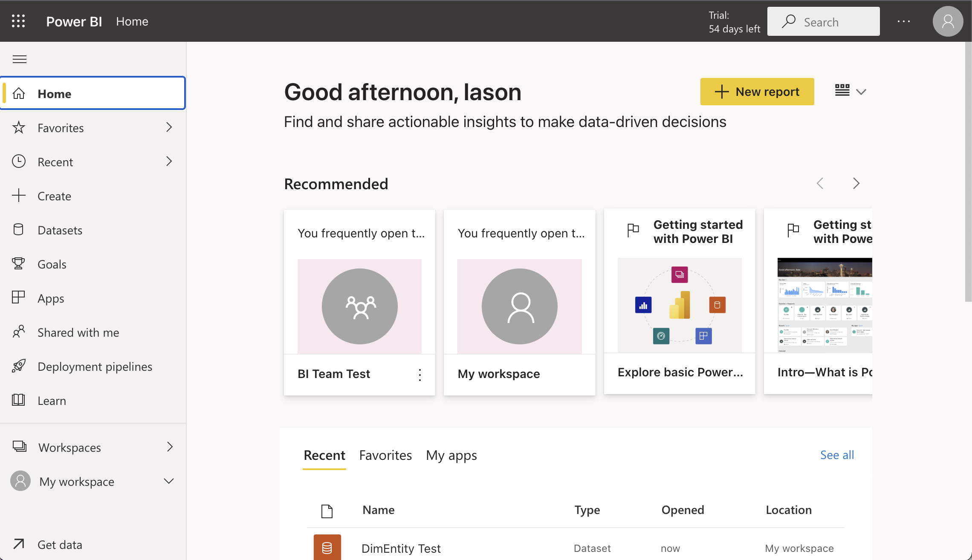
Task: Switch to the Recent tab
Action: (324, 456)
